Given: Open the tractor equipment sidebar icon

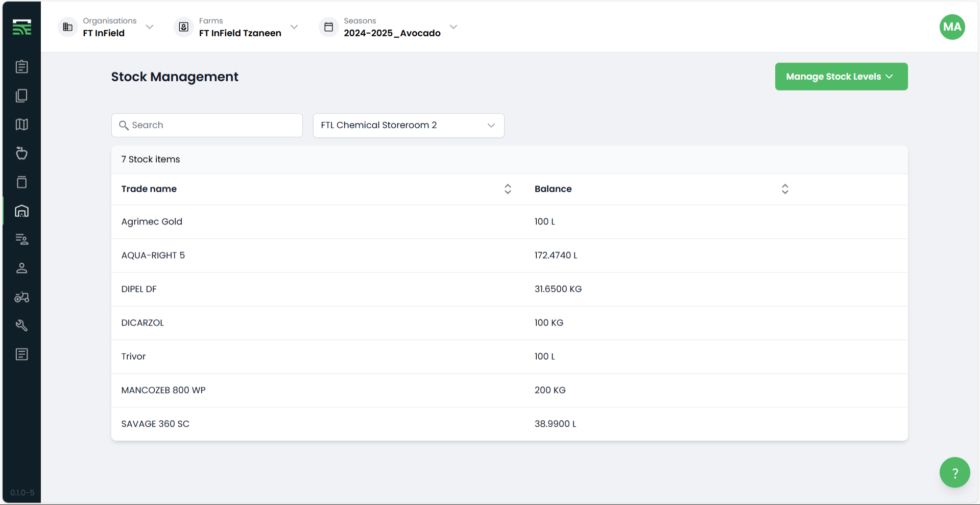Looking at the screenshot, I should pos(22,297).
